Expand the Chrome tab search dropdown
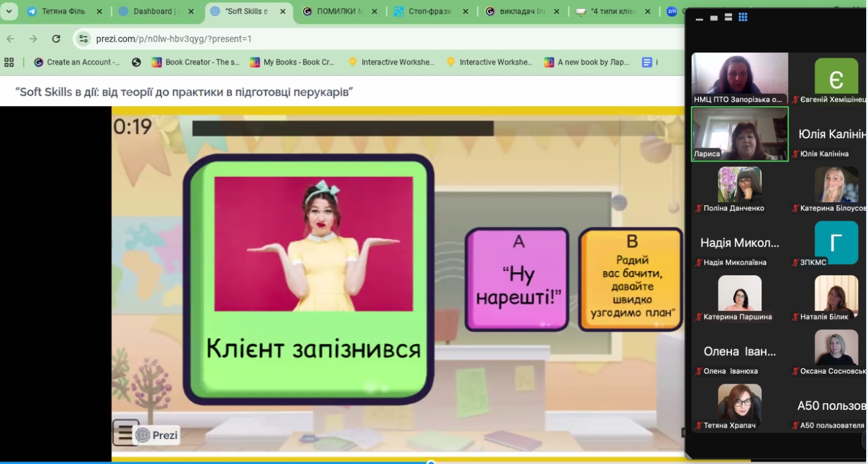The height and width of the screenshot is (464, 868). 9,11
